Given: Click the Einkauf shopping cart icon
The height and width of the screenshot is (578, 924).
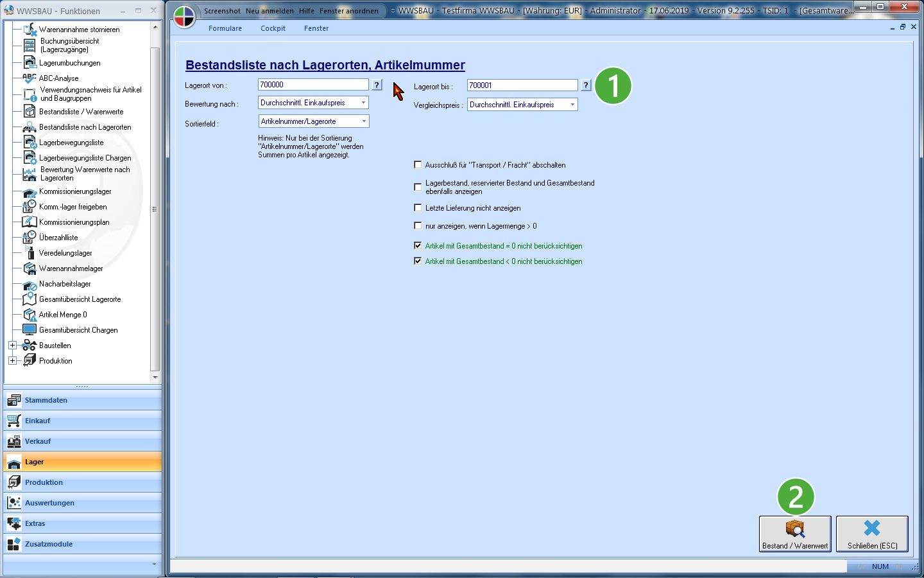Looking at the screenshot, I should click(14, 421).
